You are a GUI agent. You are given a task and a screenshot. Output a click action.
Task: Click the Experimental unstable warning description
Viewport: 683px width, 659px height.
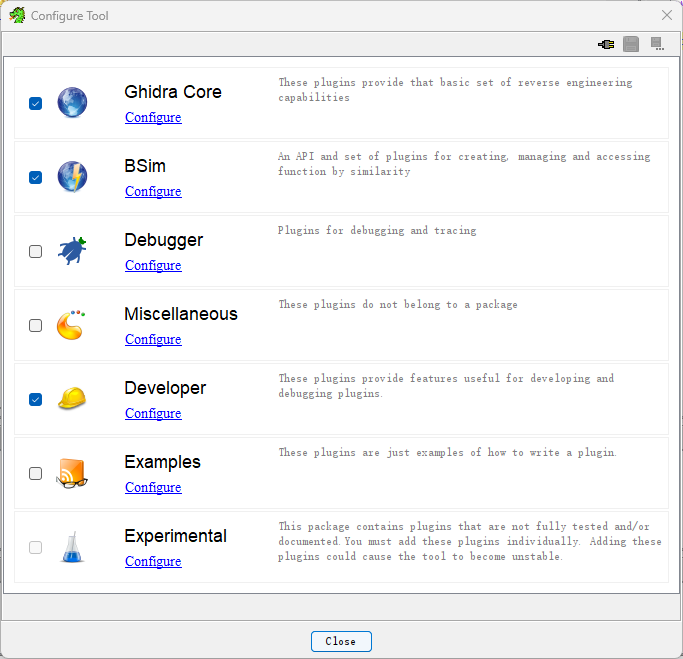click(470, 541)
